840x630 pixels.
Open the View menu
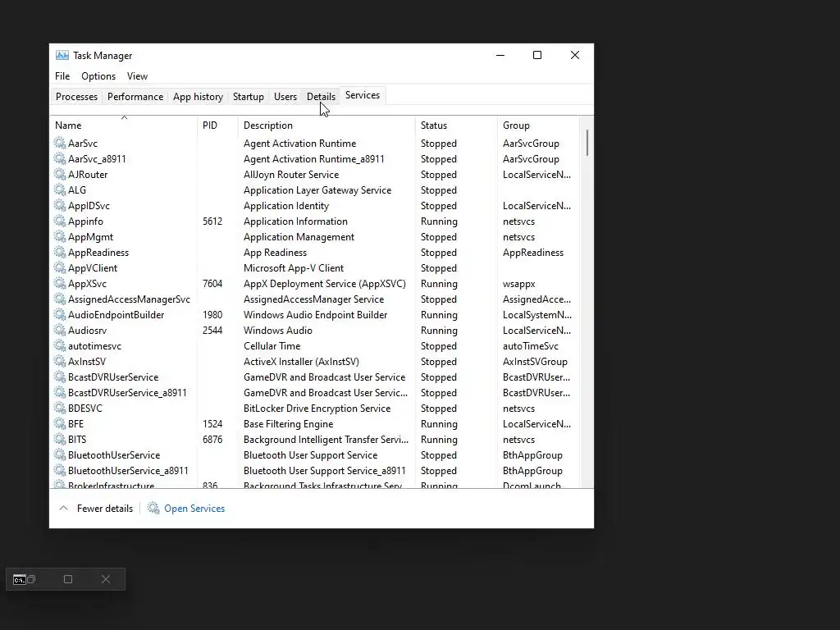click(137, 76)
